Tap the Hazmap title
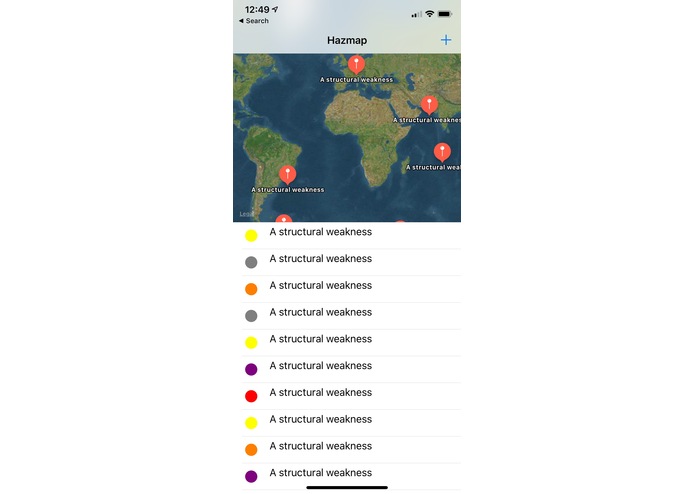This screenshot has height=494, width=695. (347, 40)
